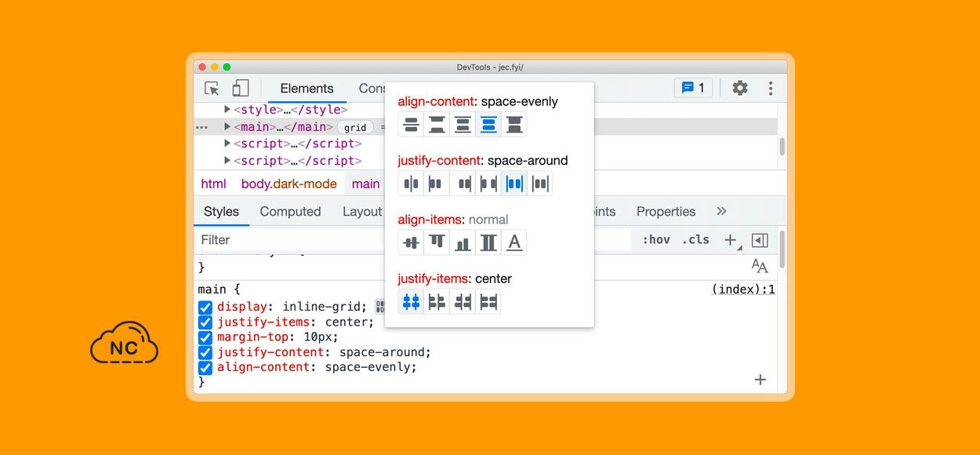Select align-items stretch icon

[x=488, y=242]
